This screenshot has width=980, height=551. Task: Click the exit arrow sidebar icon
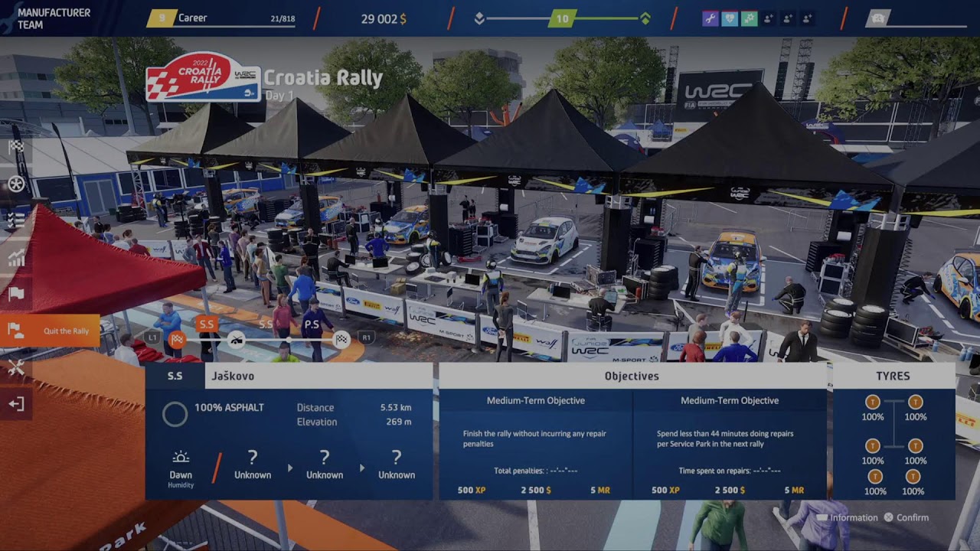tap(16, 404)
